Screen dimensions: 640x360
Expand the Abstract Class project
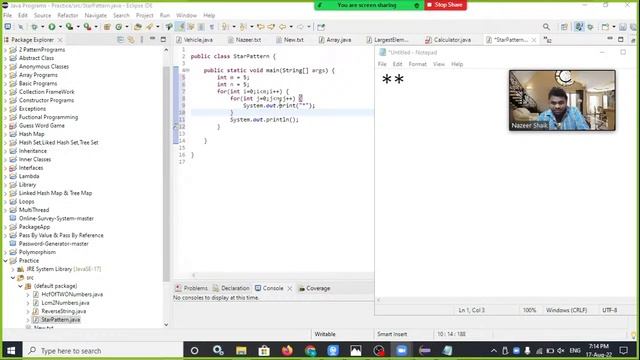(6, 58)
